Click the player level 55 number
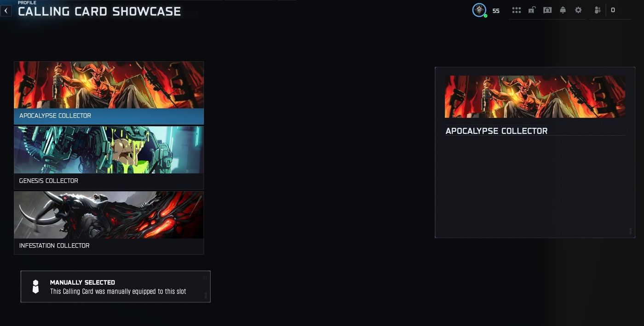The image size is (644, 326). 496,11
